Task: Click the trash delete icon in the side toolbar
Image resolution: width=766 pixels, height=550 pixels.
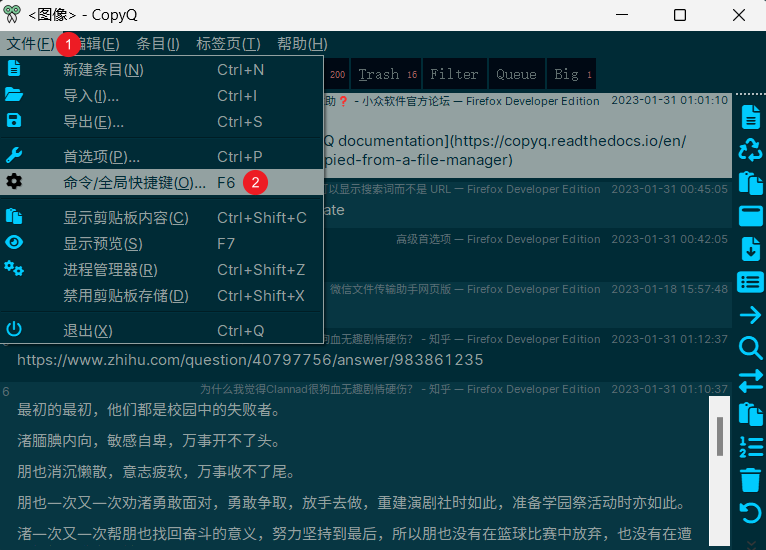Action: [750, 480]
